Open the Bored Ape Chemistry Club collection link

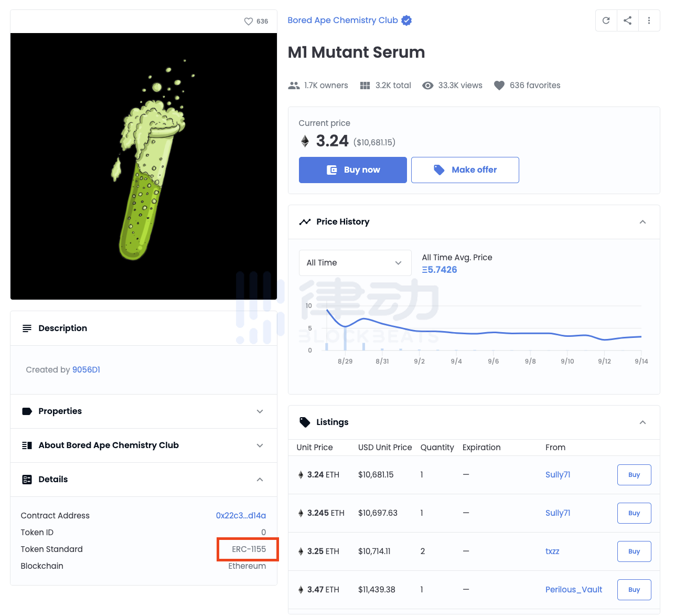tap(342, 20)
